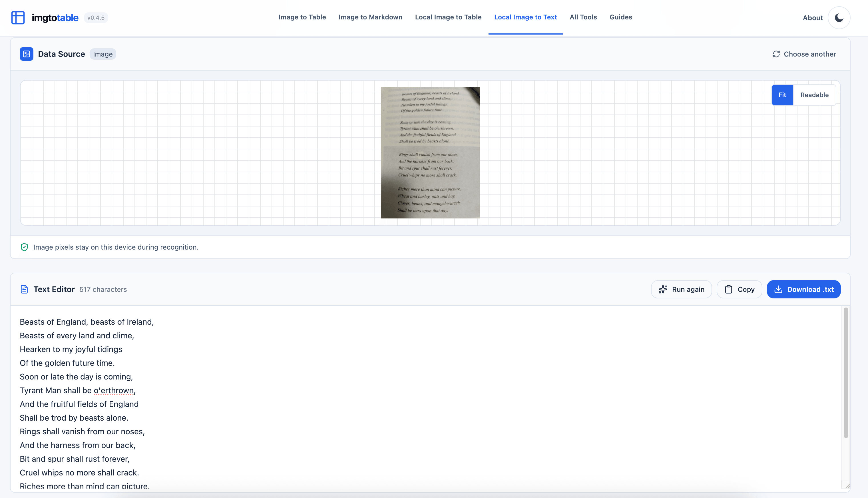Screen dimensions: 868x498
Task: Click line 'Bit and spur shall rust forever,'
Action: pyautogui.click(x=75, y=459)
